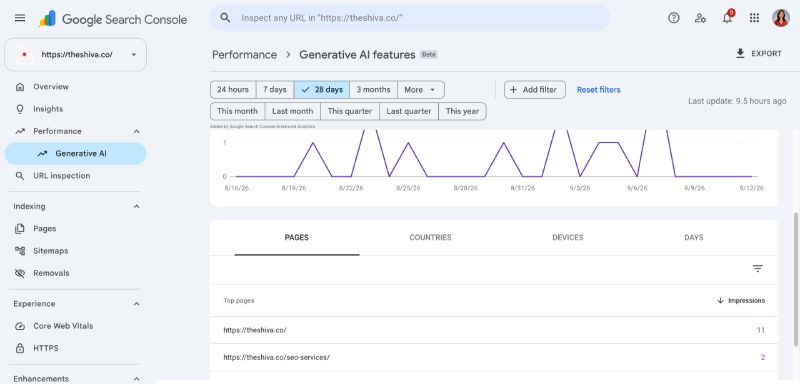This screenshot has width=800, height=384.
Task: Select the This month range
Action: [x=238, y=111]
